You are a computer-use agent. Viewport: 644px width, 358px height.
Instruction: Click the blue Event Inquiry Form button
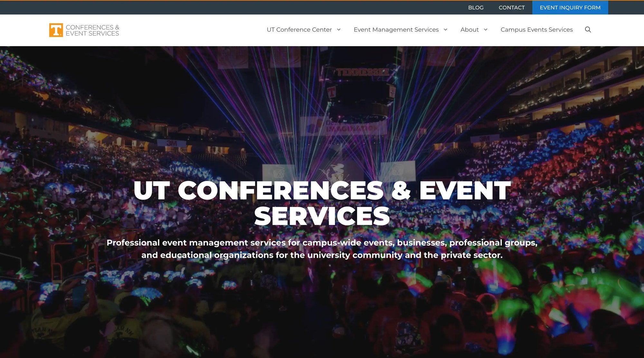[x=570, y=7]
